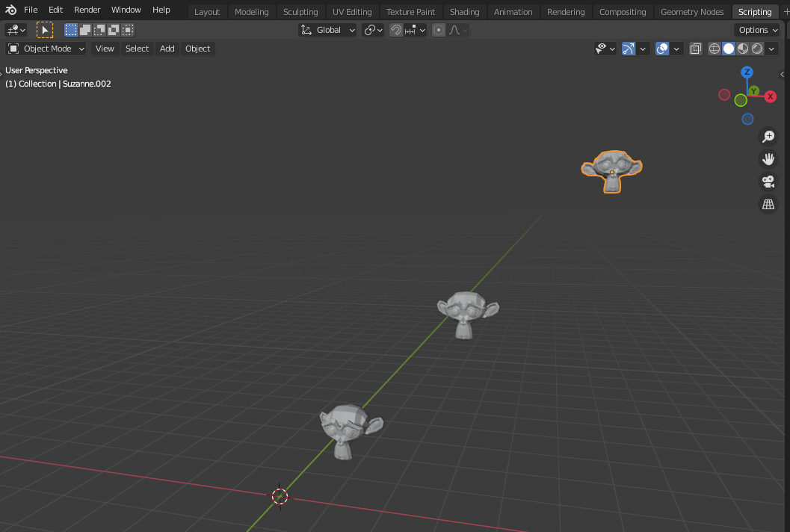Toggle viewport overlays

click(662, 49)
